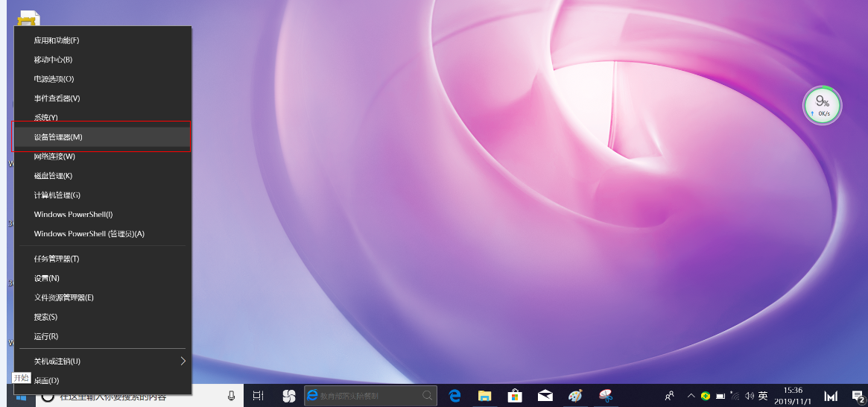
Task: Select 设备管理器(M) from the menu
Action: point(58,137)
